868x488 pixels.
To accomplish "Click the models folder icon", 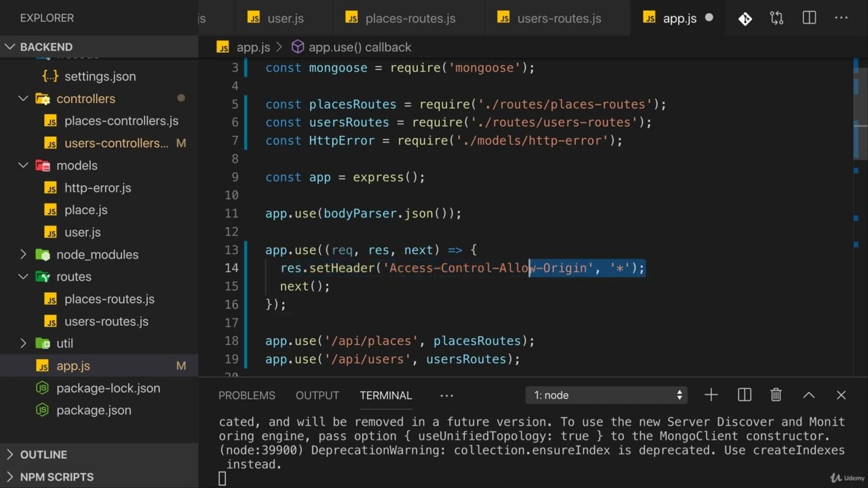I will coord(43,165).
